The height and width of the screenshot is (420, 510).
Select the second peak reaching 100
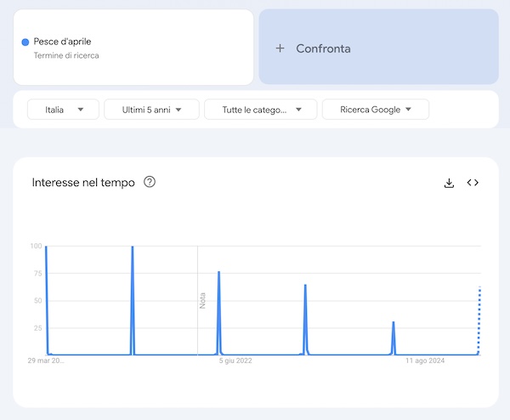pos(133,248)
